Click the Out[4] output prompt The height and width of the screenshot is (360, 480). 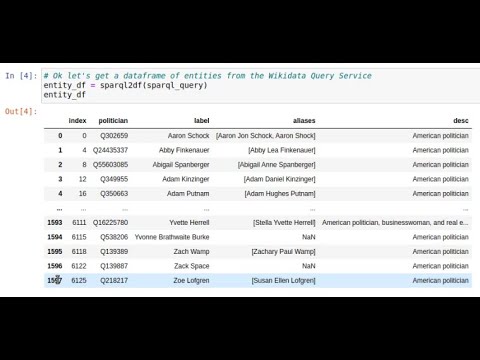pos(21,111)
